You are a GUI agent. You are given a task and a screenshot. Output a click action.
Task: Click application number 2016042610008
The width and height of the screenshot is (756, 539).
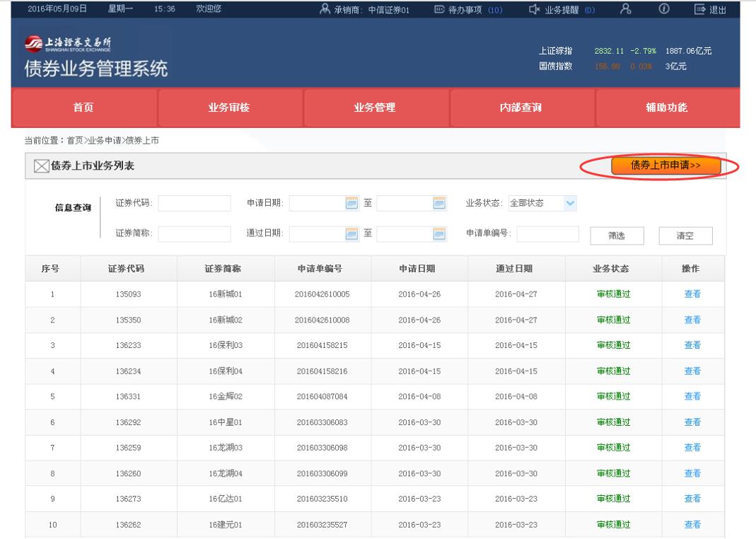[x=322, y=320]
